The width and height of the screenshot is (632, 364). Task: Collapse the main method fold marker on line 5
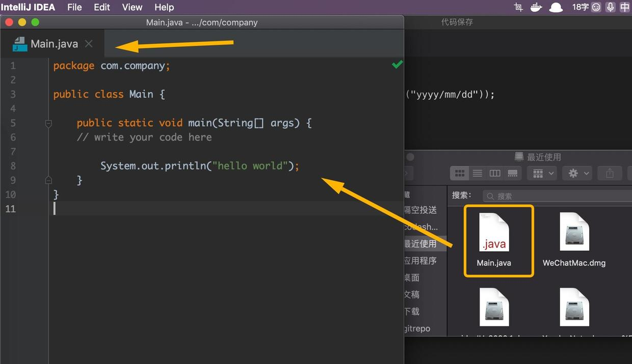(48, 123)
